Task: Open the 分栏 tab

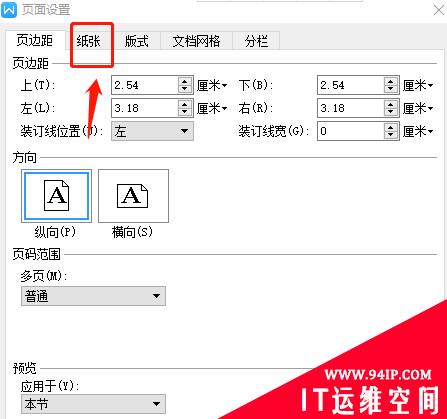Action: point(256,41)
